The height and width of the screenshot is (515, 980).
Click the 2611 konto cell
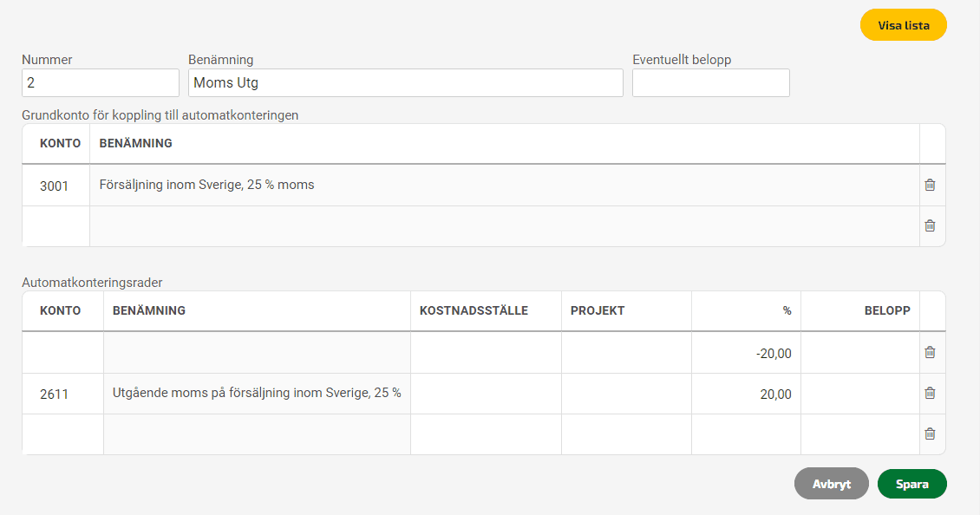pyautogui.click(x=62, y=394)
